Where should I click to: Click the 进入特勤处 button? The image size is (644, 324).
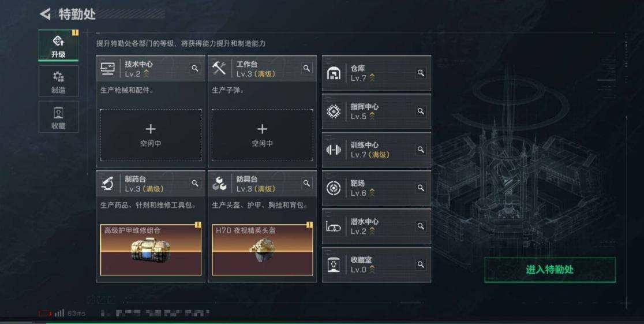[x=550, y=270]
